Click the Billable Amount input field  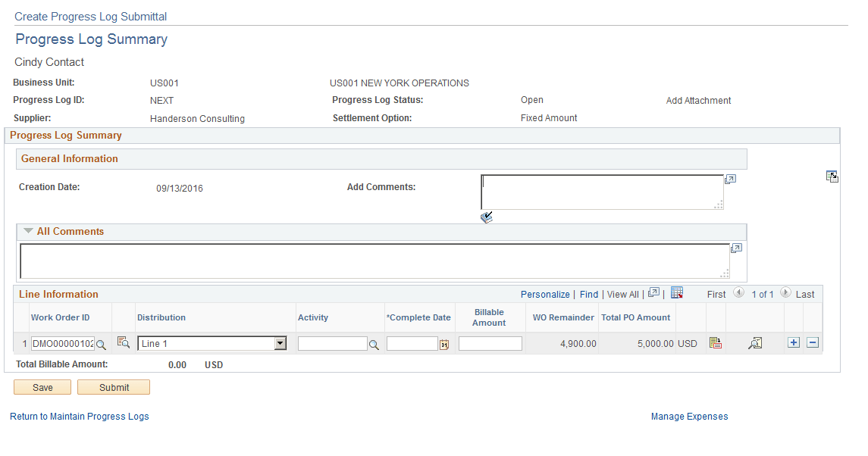coord(490,344)
